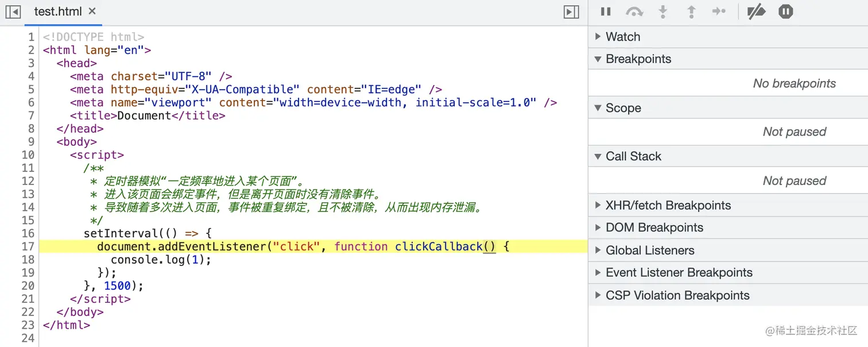Click the closing </script> tag
This screenshot has height=347, width=868.
point(100,299)
